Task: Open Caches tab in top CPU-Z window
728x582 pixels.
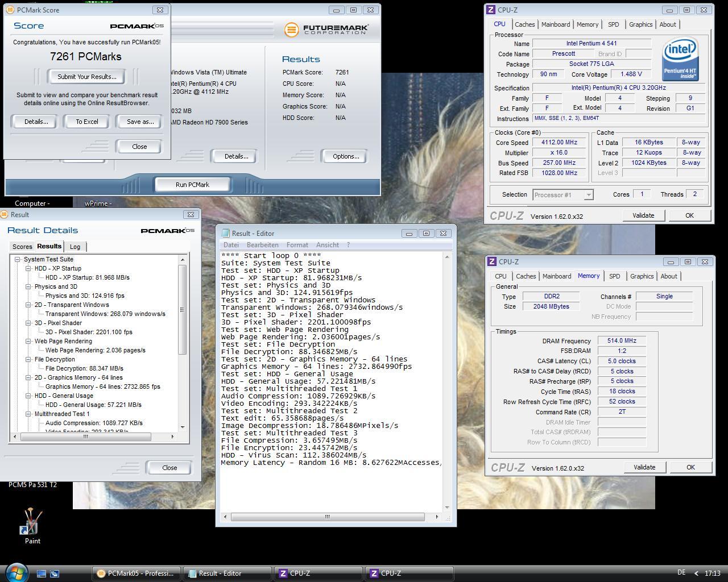Action: [524, 24]
